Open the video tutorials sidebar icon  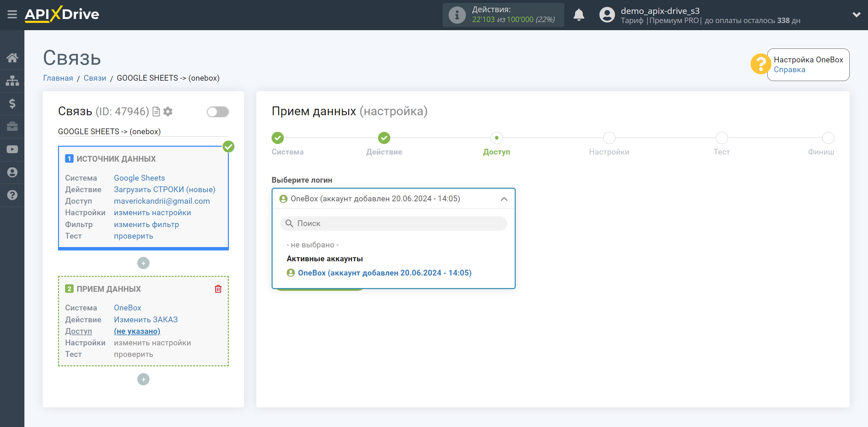tap(12, 149)
